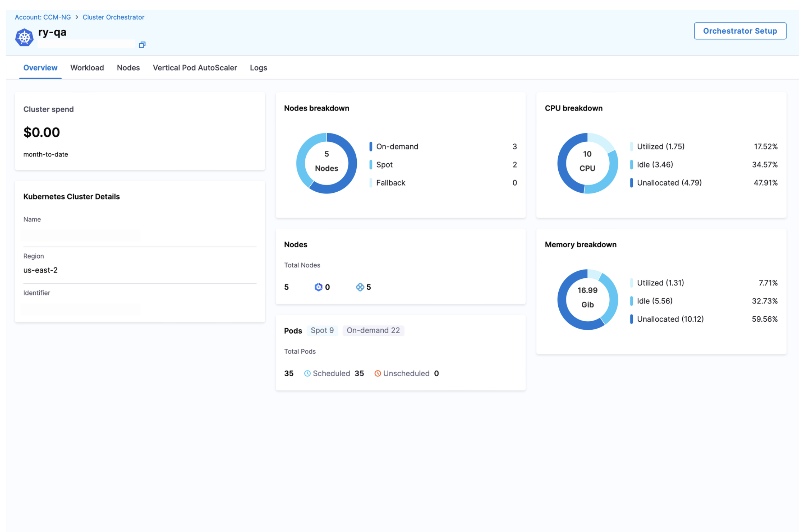This screenshot has width=807, height=532.
Task: Click the On-demand 22 pods tag
Action: (x=373, y=330)
